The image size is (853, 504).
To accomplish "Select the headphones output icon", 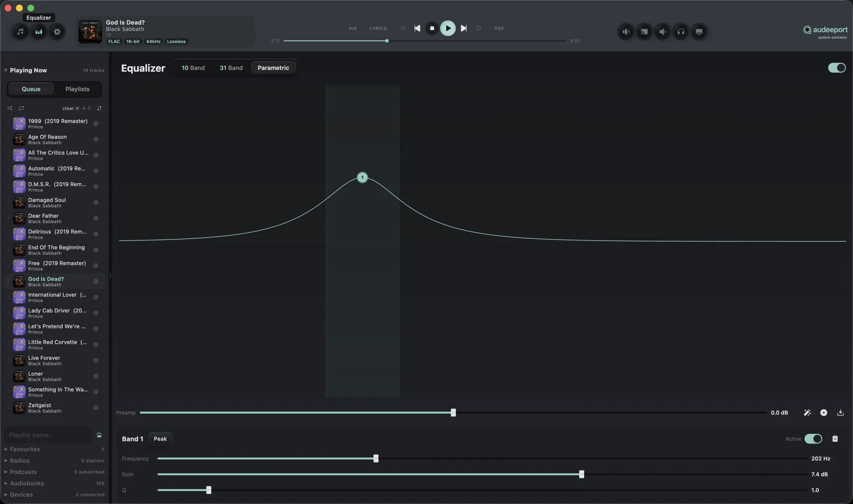I will (x=681, y=32).
